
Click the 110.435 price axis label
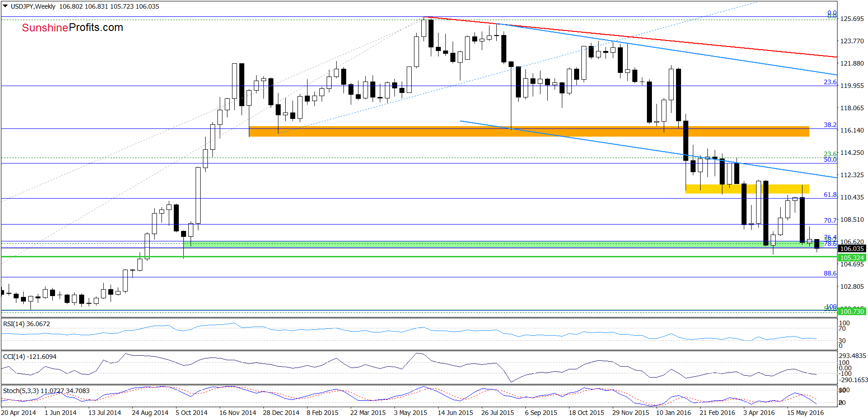point(852,197)
